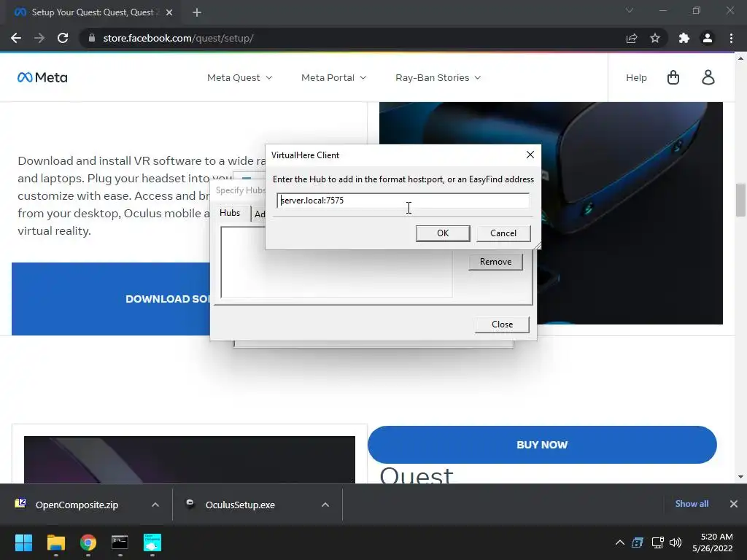Click the browser forward arrow
The height and width of the screenshot is (560, 747).
(39, 38)
